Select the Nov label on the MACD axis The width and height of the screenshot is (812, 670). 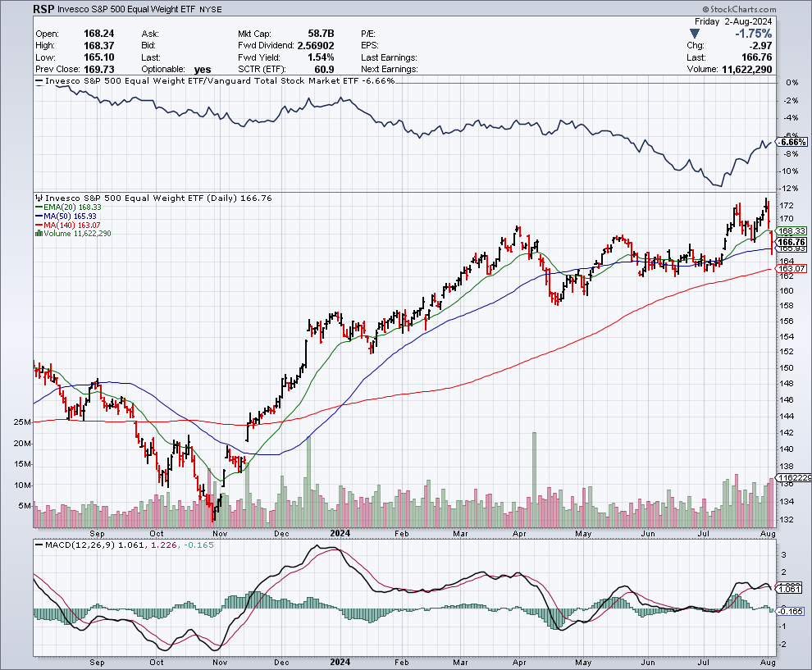(219, 661)
